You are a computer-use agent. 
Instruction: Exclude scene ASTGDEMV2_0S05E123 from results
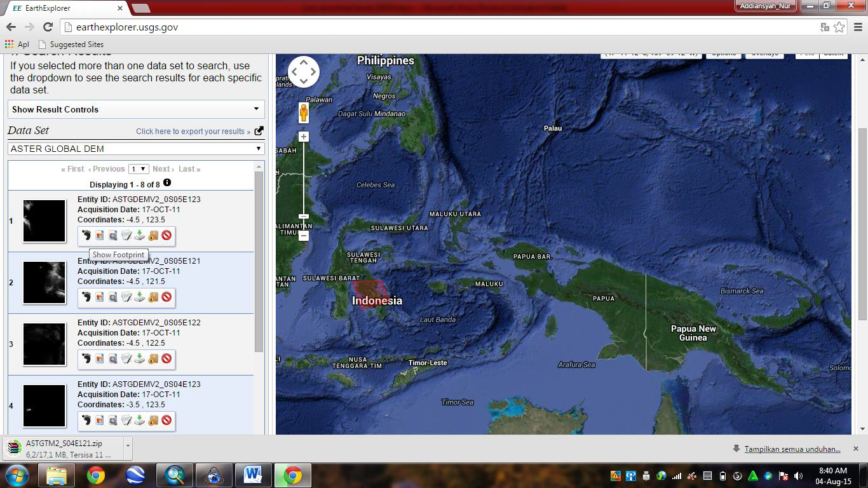[x=166, y=236]
